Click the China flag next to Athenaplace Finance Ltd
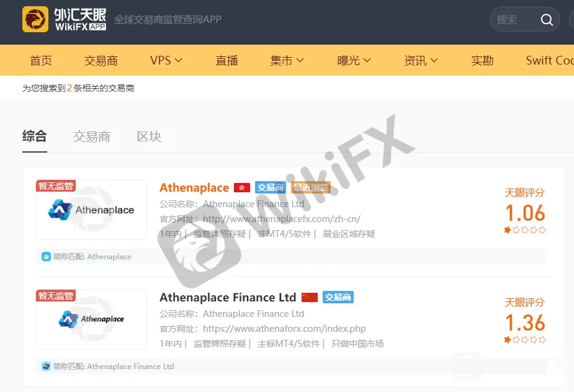 (x=310, y=297)
